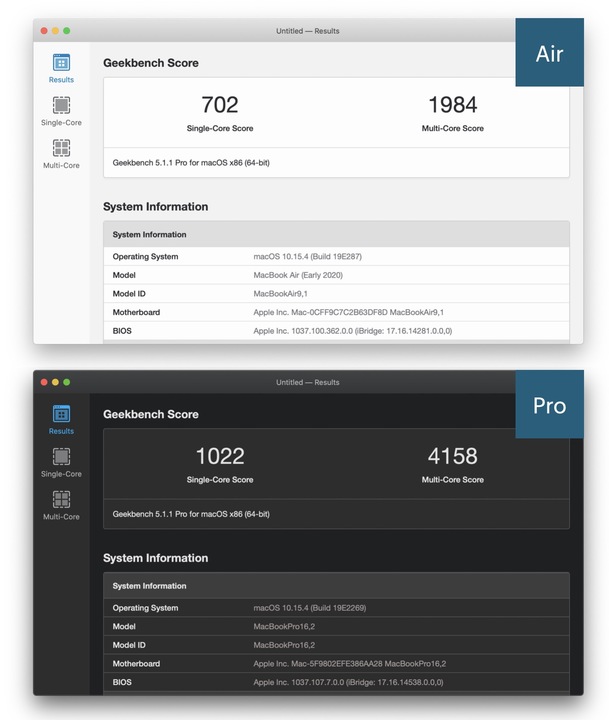Click Geekbench Score heading in Air window
The width and height of the screenshot is (609, 720).
pyautogui.click(x=151, y=63)
